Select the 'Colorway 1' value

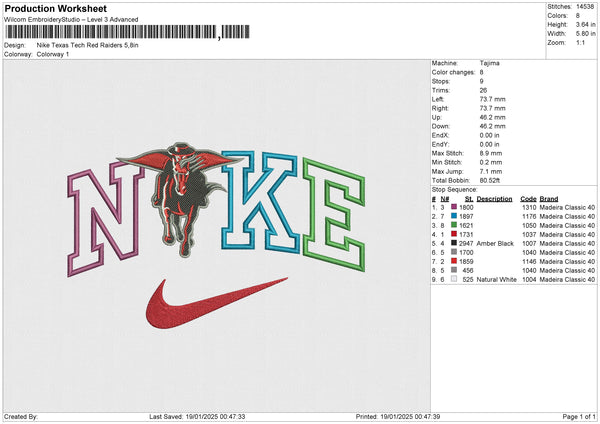tap(53, 54)
